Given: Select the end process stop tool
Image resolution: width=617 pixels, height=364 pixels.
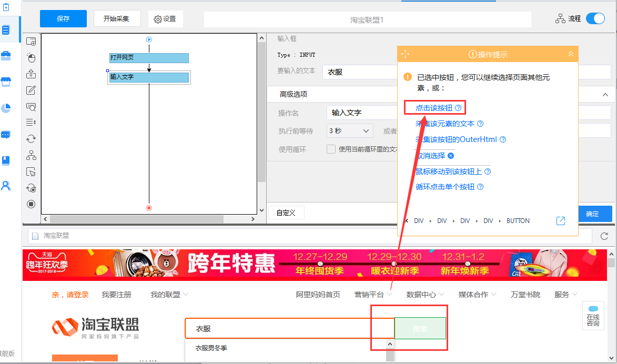Looking at the screenshot, I should [x=31, y=204].
